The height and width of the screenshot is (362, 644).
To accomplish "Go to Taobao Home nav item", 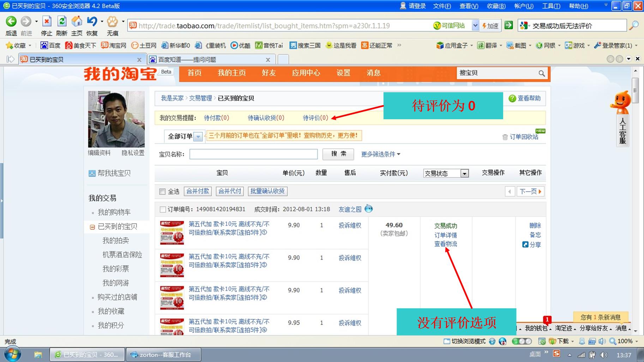I will pyautogui.click(x=194, y=73).
